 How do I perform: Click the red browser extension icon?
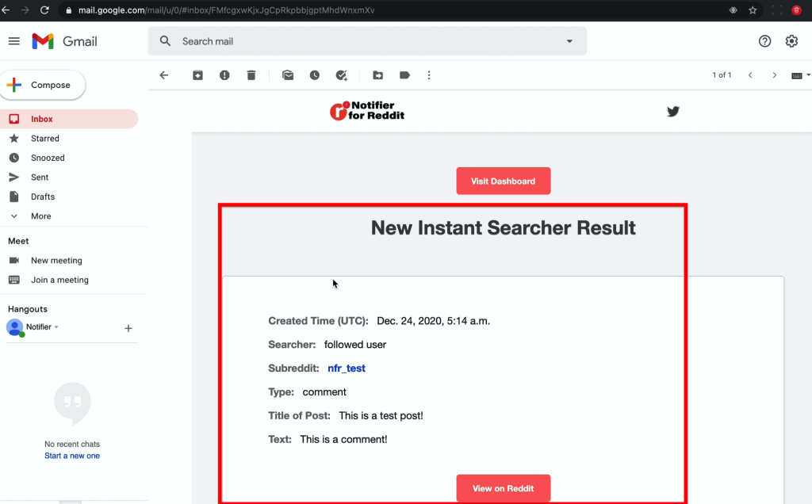tap(796, 10)
